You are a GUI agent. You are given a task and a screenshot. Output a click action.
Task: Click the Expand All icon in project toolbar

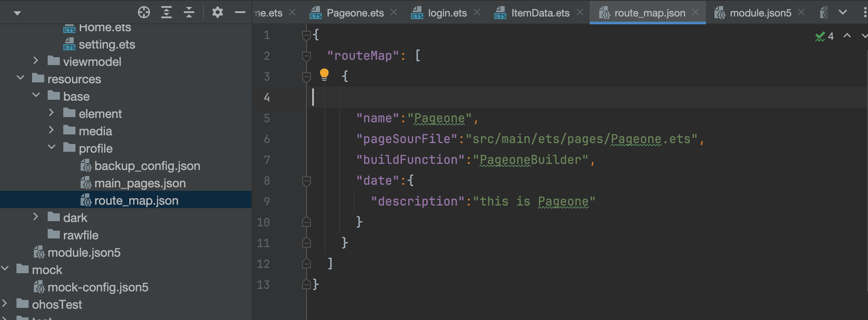[166, 12]
